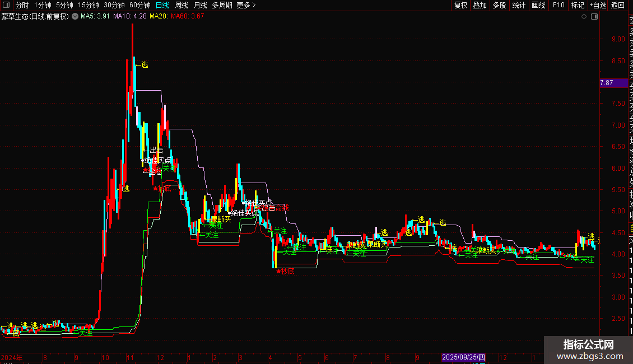Viewport: 633px width, 364px height.
Task: Click the MA60: 3.67 indicator label
Action: 187,16
